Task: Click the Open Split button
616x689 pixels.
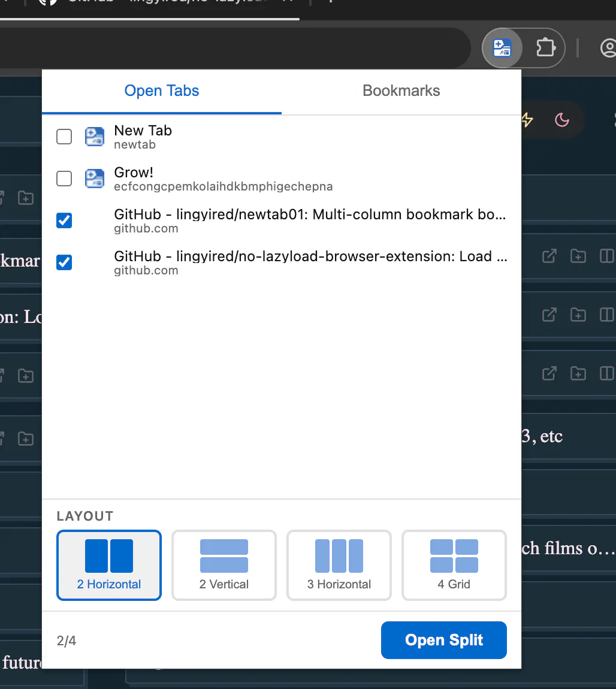Action: [x=444, y=640]
